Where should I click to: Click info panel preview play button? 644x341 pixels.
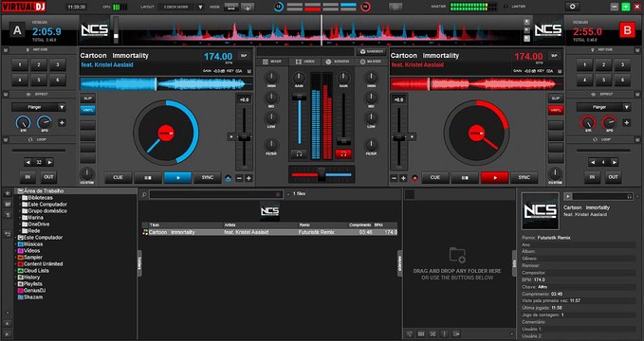coord(567,197)
